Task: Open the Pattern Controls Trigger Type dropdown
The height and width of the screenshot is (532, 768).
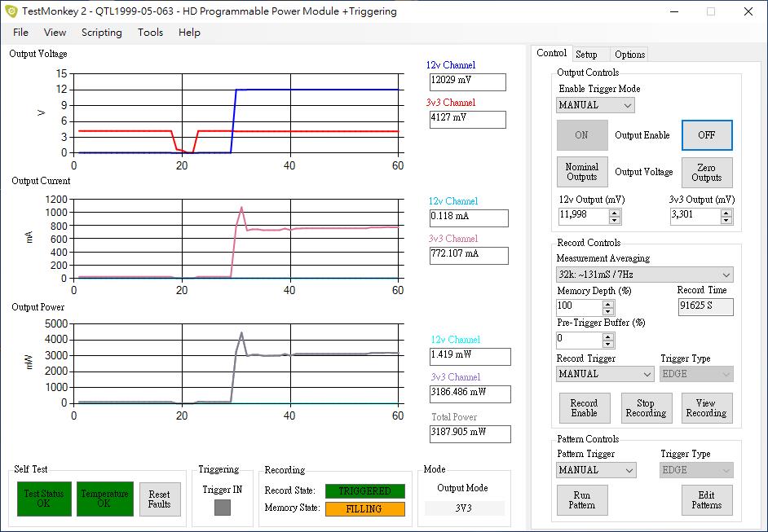Action: pyautogui.click(x=696, y=470)
